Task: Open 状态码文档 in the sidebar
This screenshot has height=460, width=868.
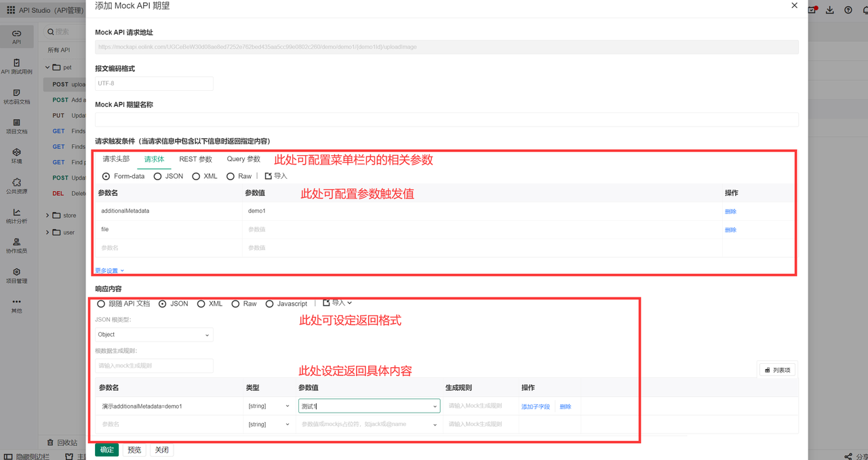Action: click(x=17, y=96)
